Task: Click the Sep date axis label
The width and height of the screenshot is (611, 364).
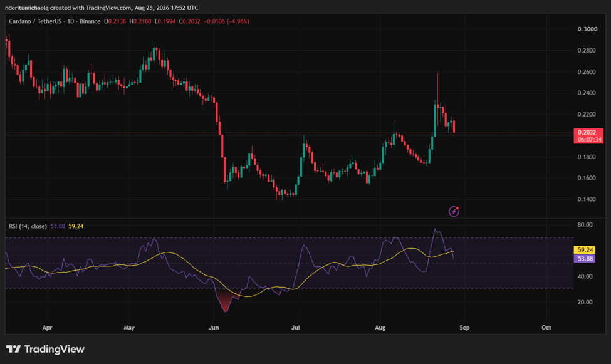Action: click(464, 328)
